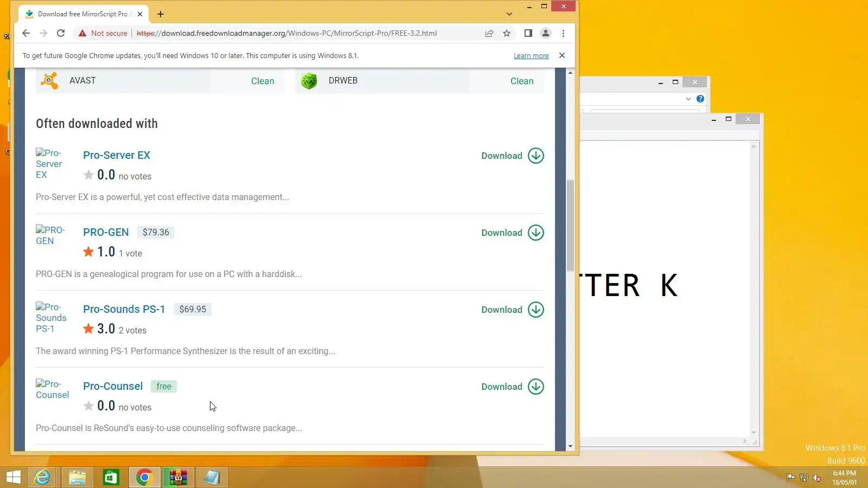Open the taskbar clock showing 6:44 PM

pos(845,478)
